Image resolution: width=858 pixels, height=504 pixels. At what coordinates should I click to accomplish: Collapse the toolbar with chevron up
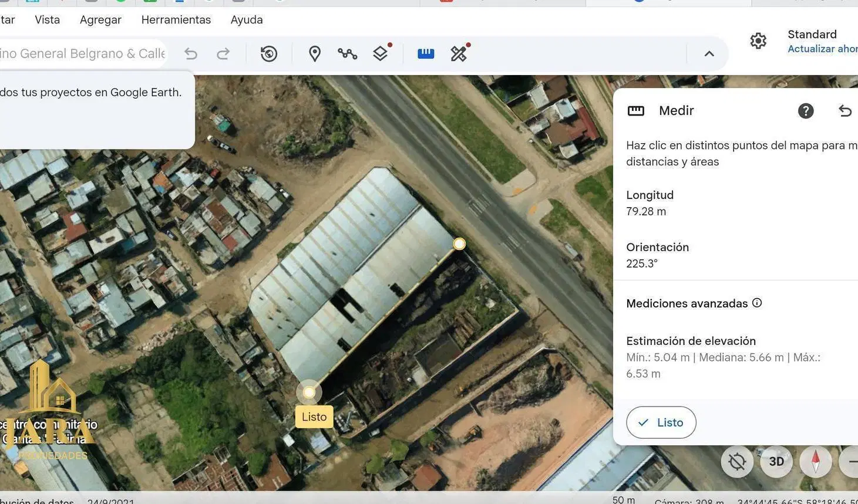point(709,54)
